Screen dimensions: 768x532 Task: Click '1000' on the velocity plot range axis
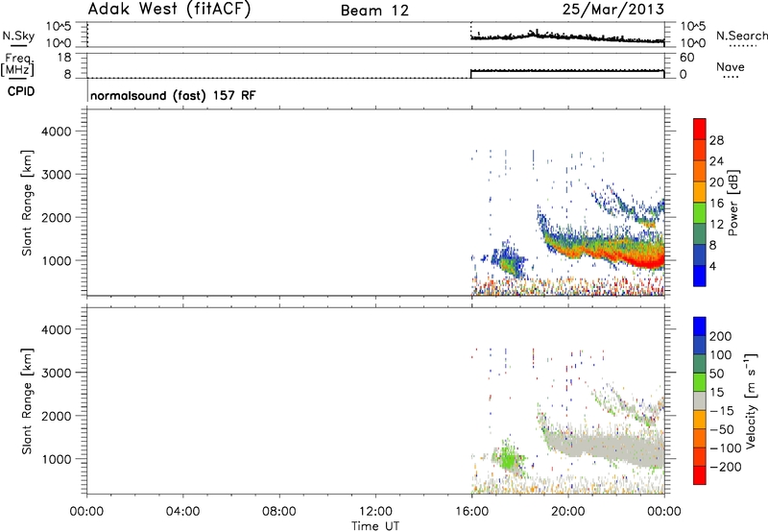point(57,459)
